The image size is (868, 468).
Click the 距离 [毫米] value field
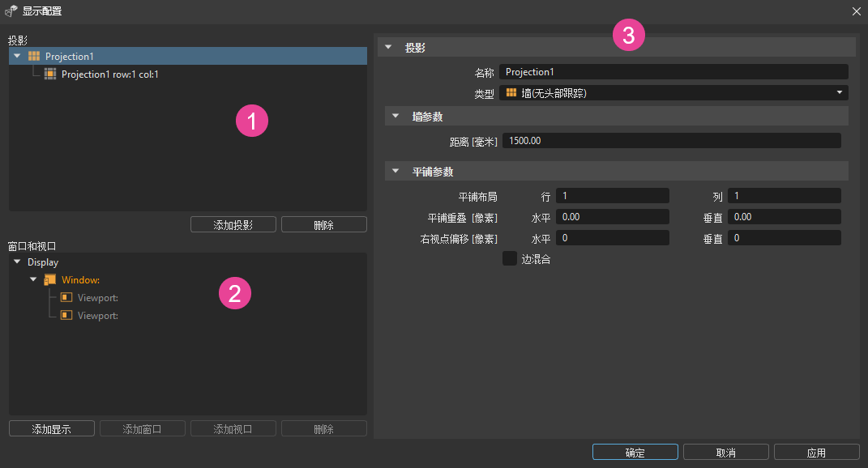[673, 140]
